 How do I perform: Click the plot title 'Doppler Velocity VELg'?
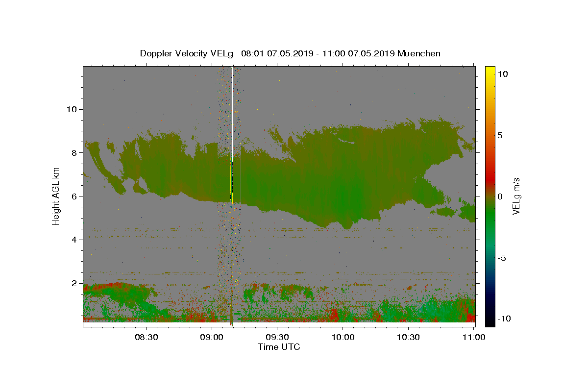[187, 53]
